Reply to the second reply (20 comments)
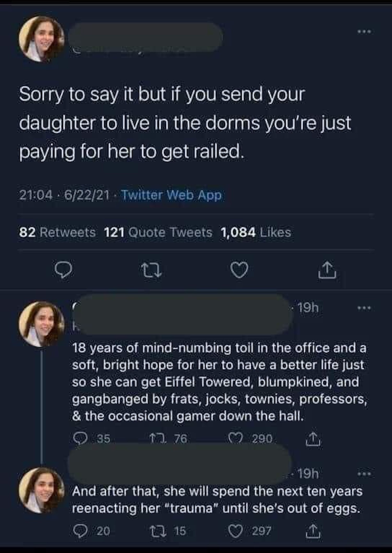This screenshot has width=392, height=553. [x=79, y=531]
